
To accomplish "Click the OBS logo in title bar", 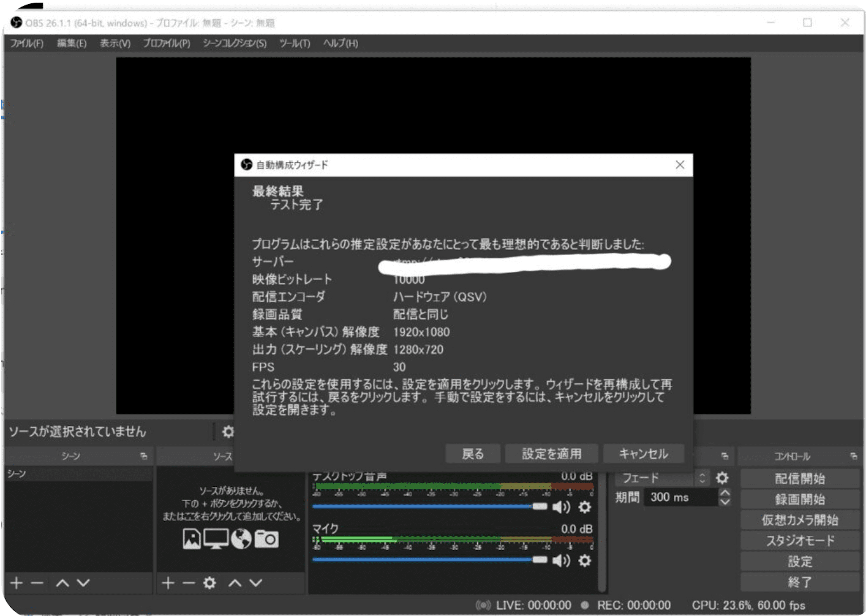I will tap(16, 22).
